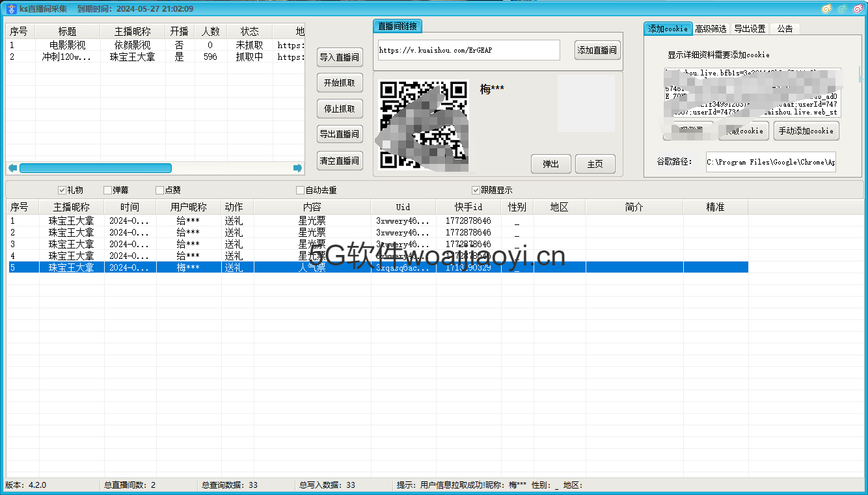Click the 主页 button

click(x=595, y=164)
